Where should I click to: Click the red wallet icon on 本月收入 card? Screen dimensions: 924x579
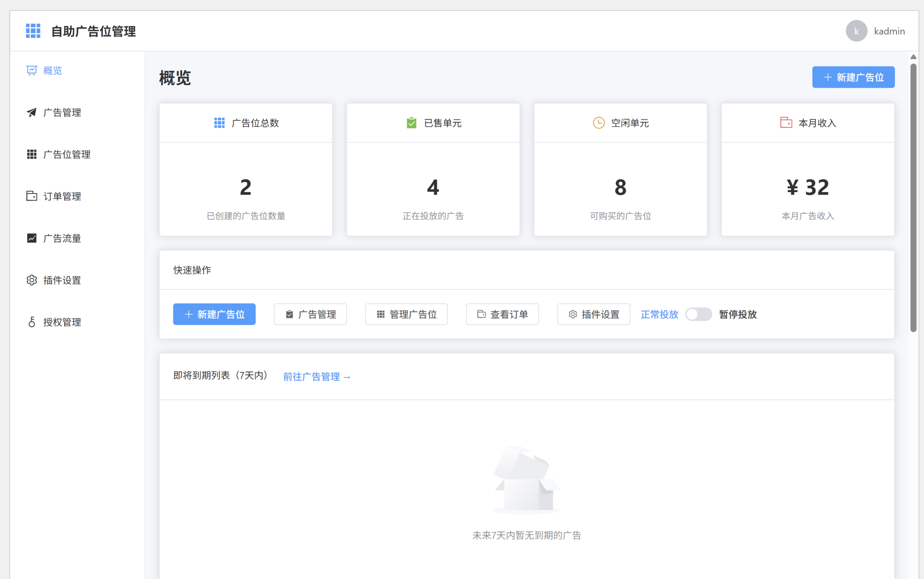click(x=786, y=122)
